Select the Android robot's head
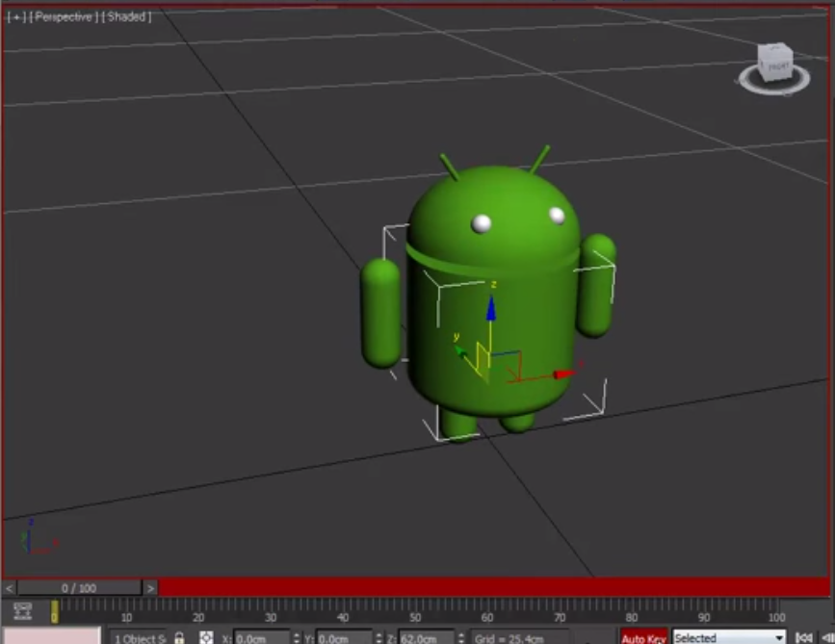This screenshot has width=835, height=644. 494,213
